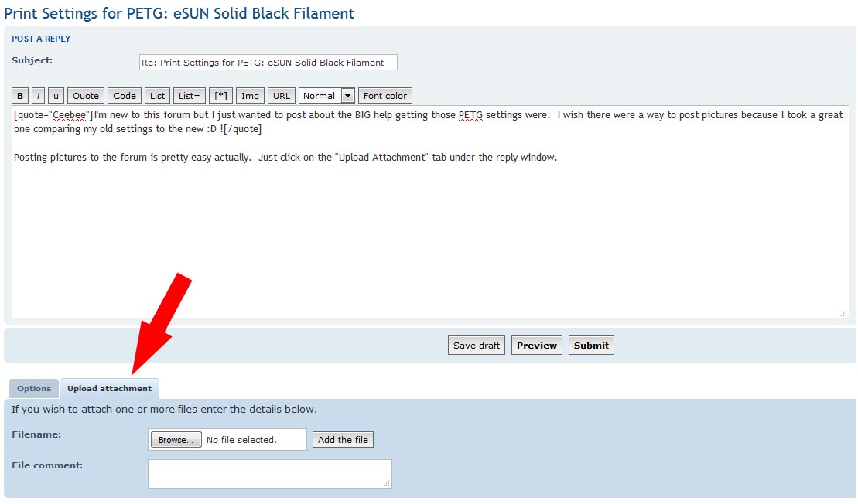The height and width of the screenshot is (504, 858).
Task: Focus the File comment text box
Action: (x=269, y=474)
